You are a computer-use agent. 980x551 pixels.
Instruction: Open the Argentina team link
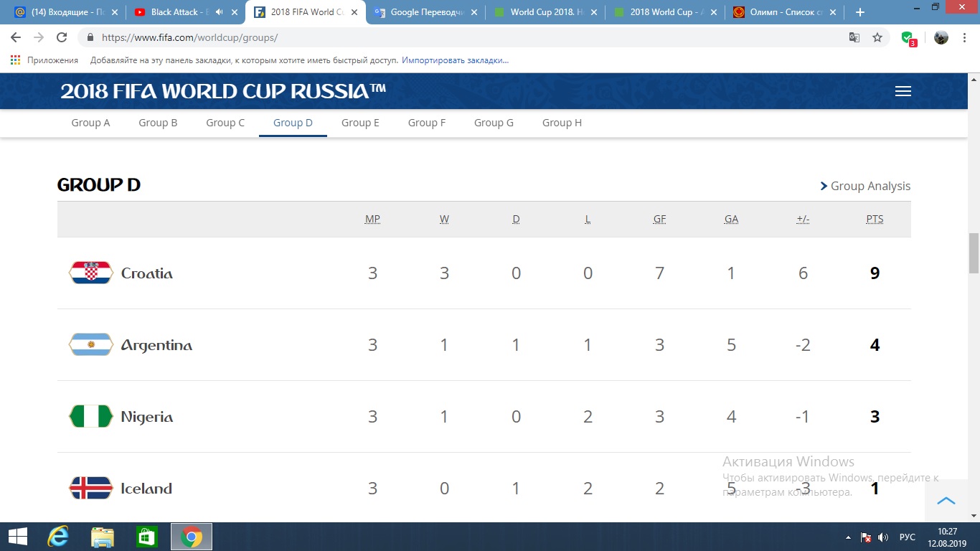156,345
